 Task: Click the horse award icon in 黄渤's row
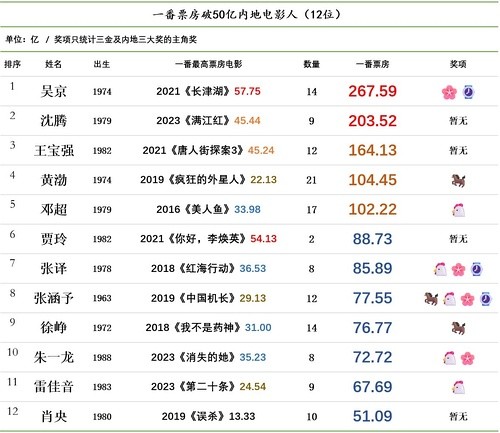click(458, 181)
